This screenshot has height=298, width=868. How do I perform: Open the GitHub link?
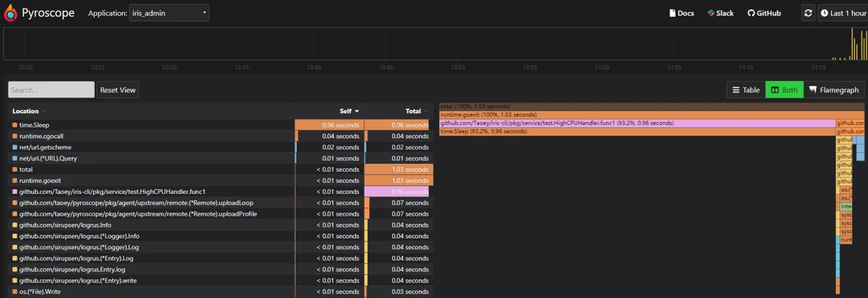[764, 13]
